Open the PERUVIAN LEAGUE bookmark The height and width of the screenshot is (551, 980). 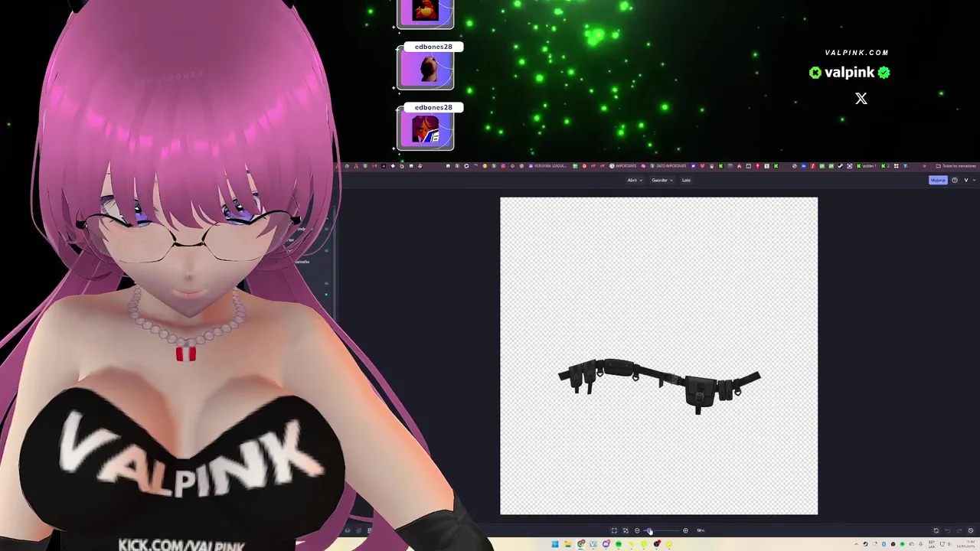(x=547, y=166)
